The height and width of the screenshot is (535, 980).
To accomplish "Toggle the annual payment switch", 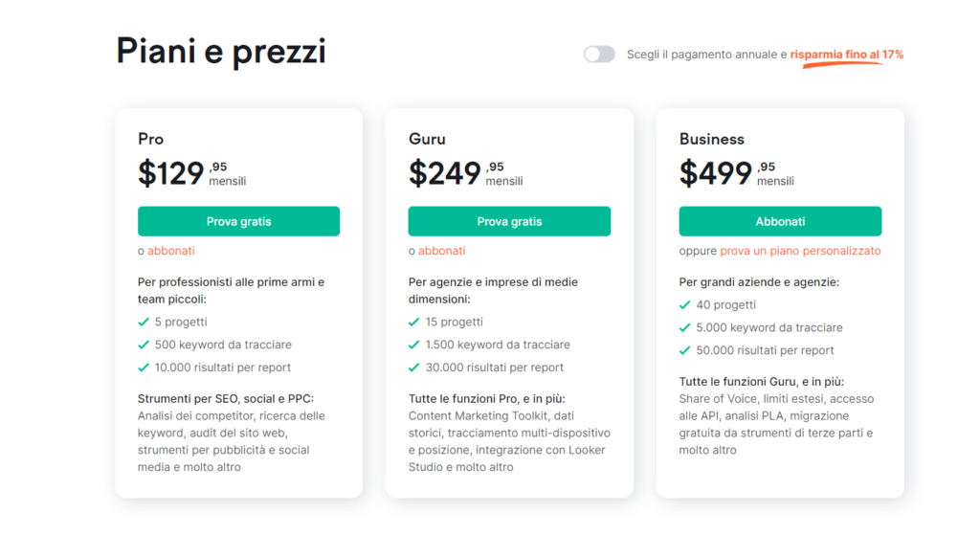I will [x=599, y=55].
